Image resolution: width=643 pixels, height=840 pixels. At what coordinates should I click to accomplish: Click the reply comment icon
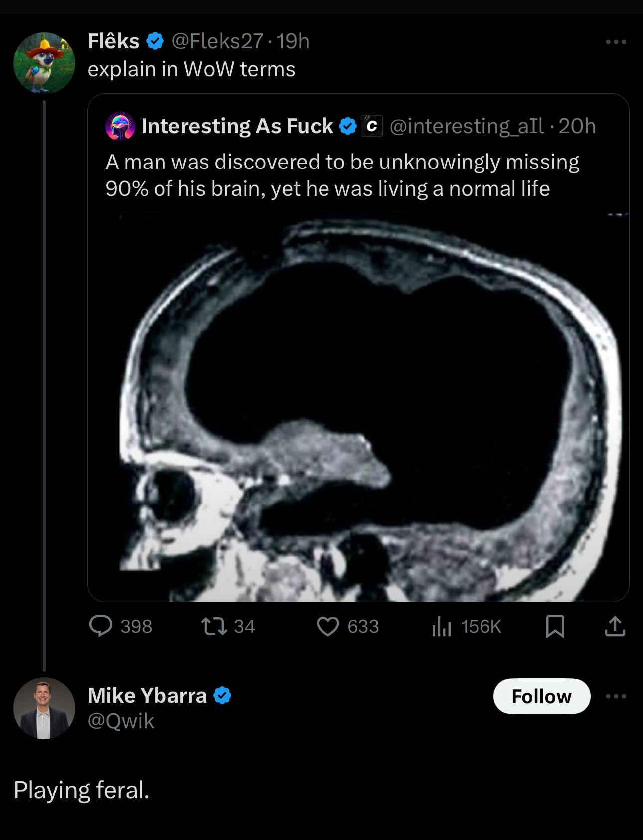point(101,626)
